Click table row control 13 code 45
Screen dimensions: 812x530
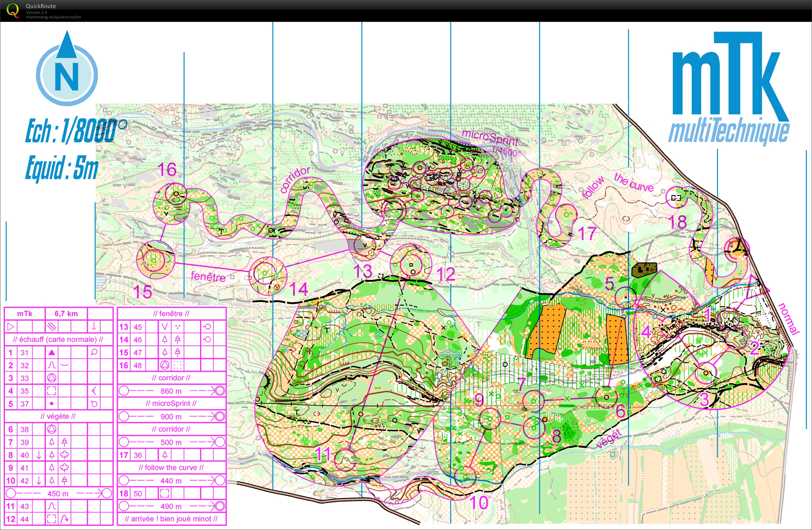pos(172,327)
